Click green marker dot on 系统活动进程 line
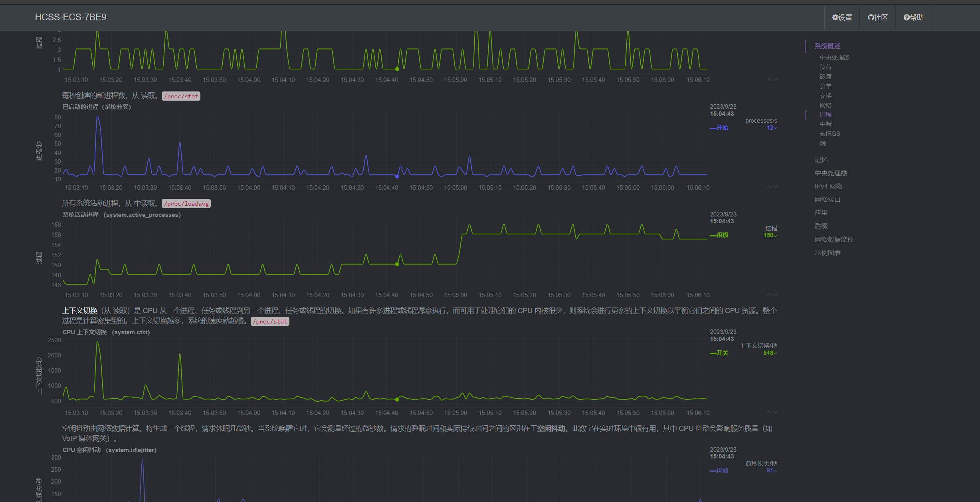Viewport: 980px width, 502px height. [x=397, y=264]
